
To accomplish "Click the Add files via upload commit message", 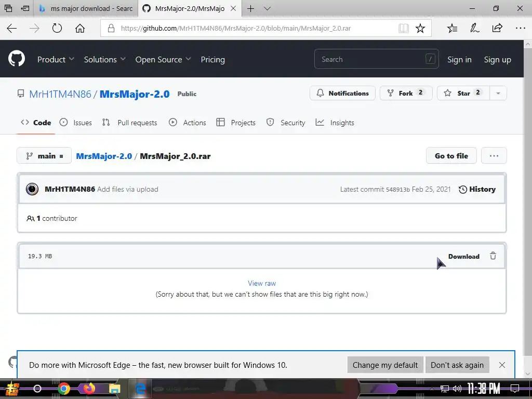I will click(x=128, y=189).
